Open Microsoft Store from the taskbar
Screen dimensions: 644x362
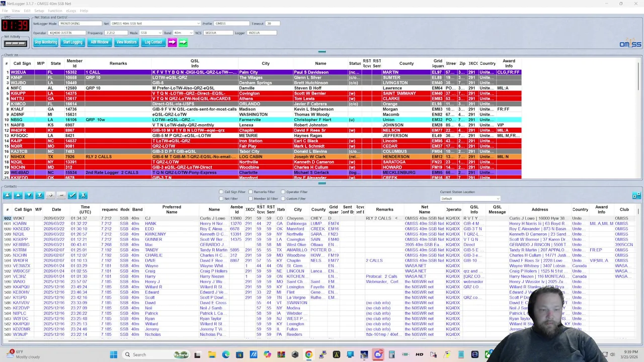(x=239, y=354)
